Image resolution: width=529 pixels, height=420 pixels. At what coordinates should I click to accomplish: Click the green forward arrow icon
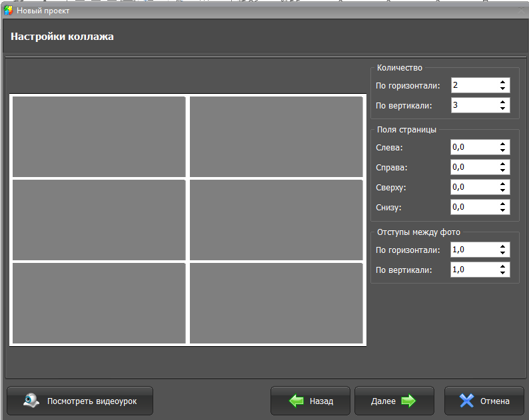[x=408, y=401]
